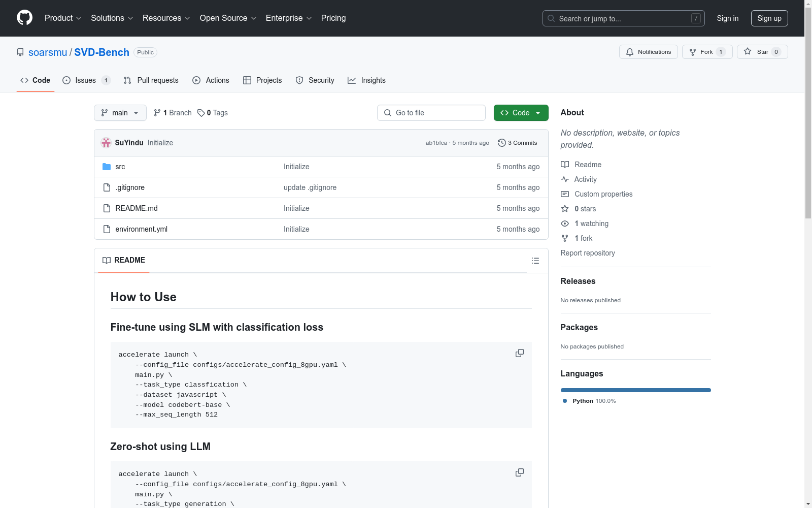Switch to the Actions tab
The image size is (812, 508).
pyautogui.click(x=211, y=80)
